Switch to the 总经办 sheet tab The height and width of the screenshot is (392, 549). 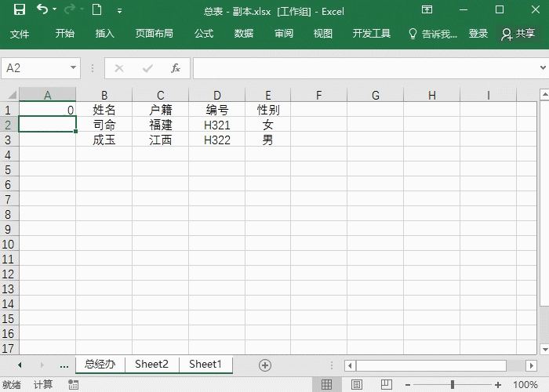[100, 365]
